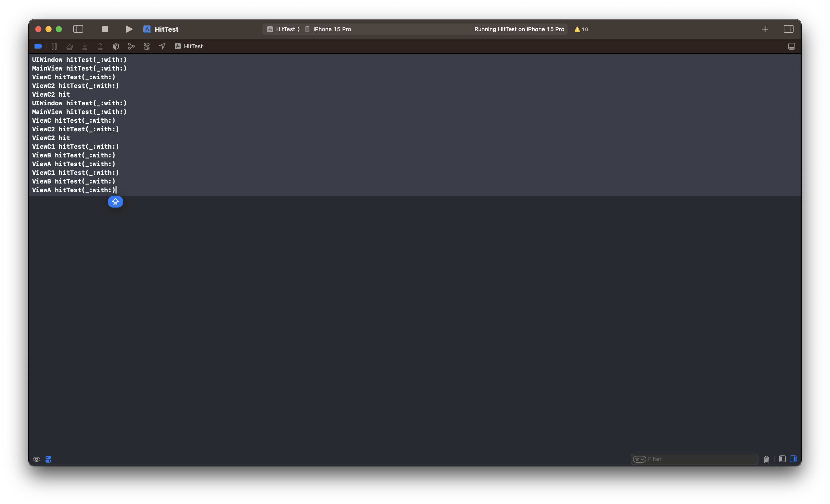Open the HitTest process debug selector
Screen dimensions: 830x504
(189, 47)
